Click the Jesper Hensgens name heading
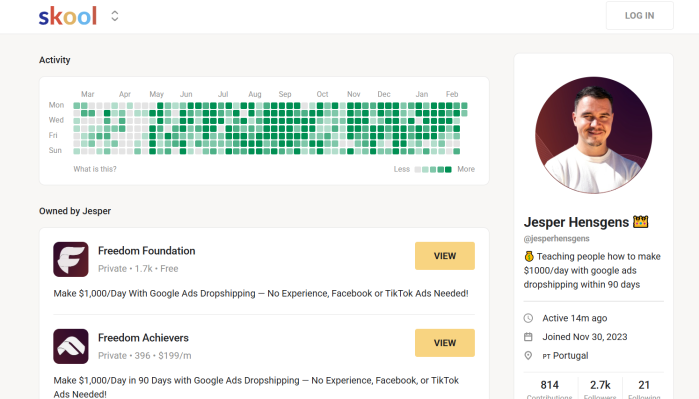Image resolution: width=699 pixels, height=399 pixels. pyautogui.click(x=576, y=222)
